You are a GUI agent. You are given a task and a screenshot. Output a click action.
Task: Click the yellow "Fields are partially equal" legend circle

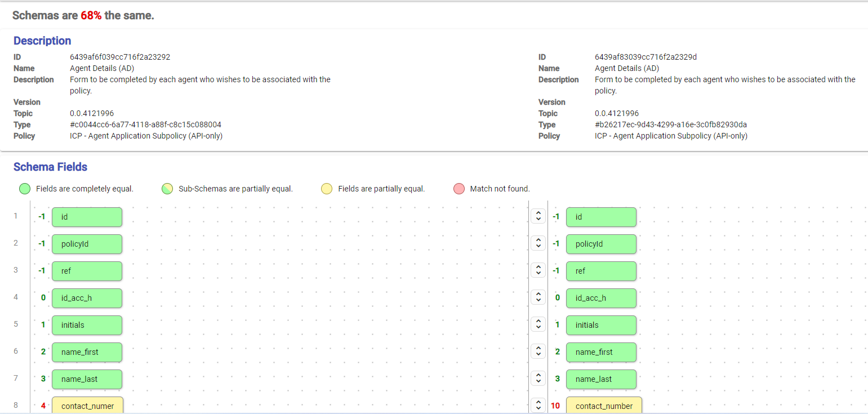tap(327, 189)
